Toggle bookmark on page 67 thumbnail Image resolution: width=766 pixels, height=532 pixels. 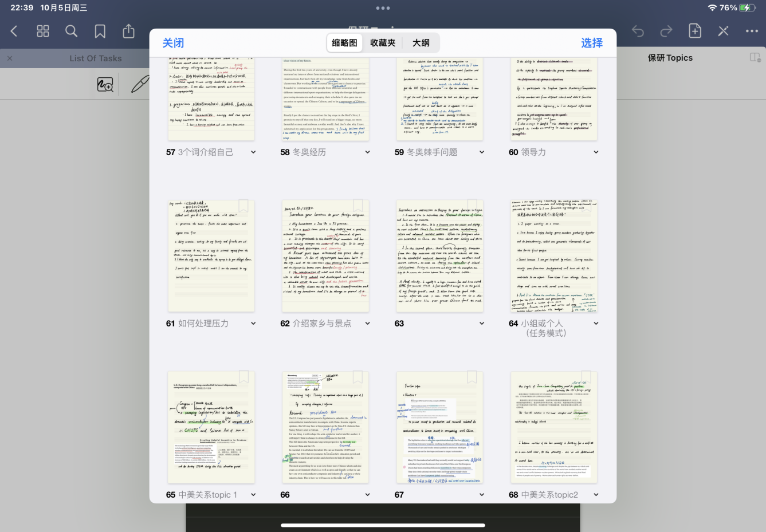tap(472, 377)
